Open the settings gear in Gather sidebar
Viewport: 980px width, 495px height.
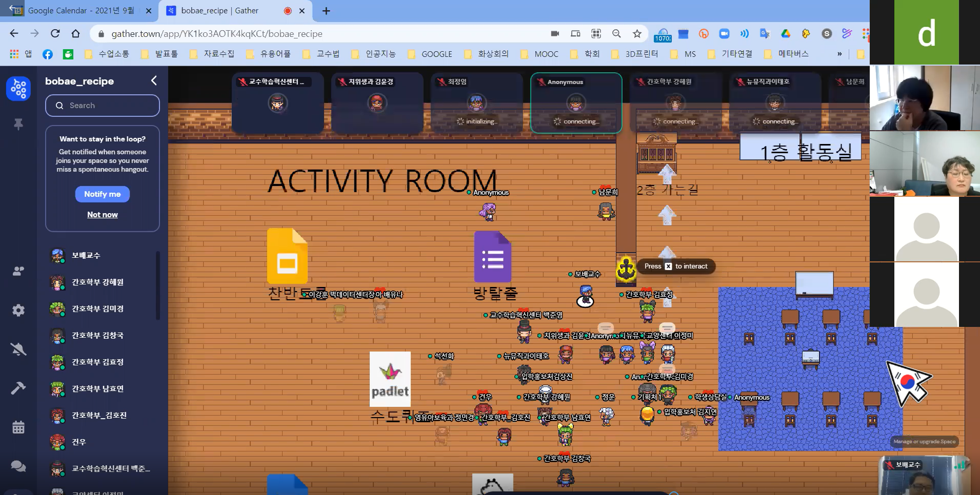[18, 310]
